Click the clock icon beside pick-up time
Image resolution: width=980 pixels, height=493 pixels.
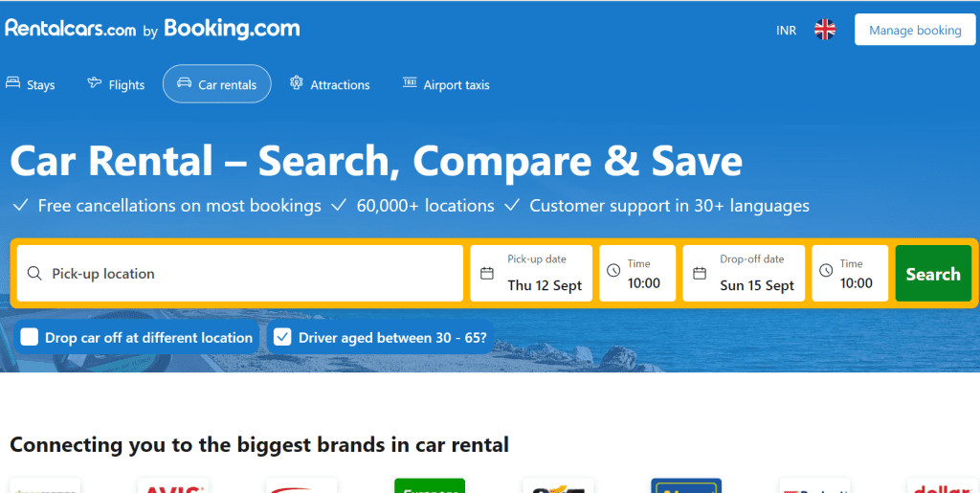coord(613,271)
